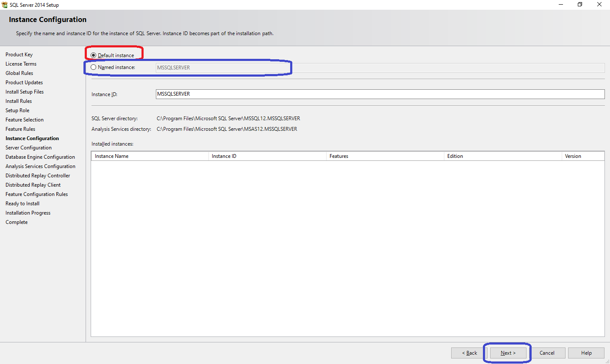
Task: Sort by Features column header
Action: [x=385, y=156]
